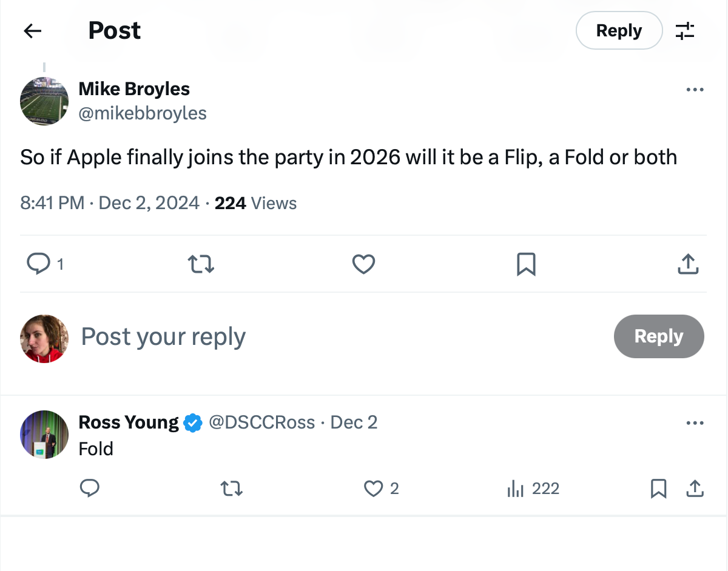Open @mikebbroyles profile picture
This screenshot has height=571, width=728.
click(44, 101)
